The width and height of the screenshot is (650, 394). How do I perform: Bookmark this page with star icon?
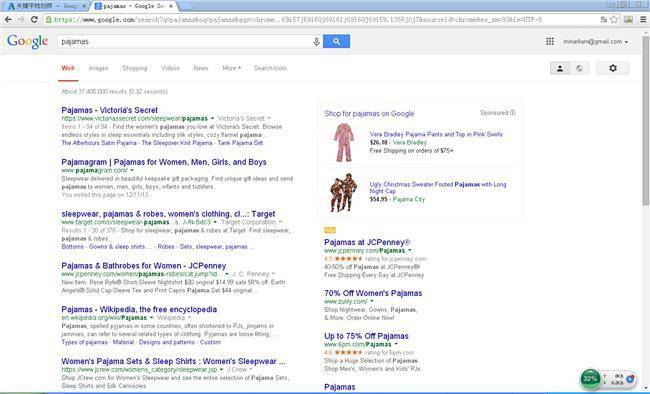[614, 19]
